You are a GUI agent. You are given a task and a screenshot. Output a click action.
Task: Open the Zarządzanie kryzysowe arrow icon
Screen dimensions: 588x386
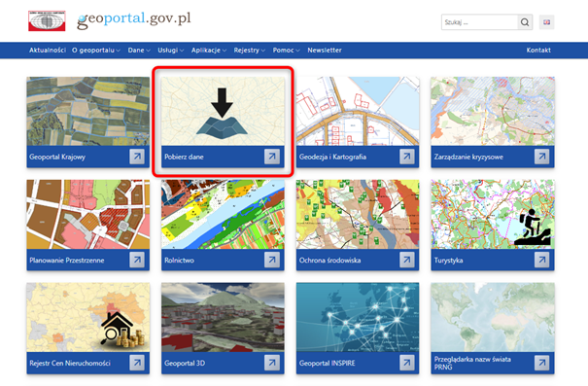[542, 157]
